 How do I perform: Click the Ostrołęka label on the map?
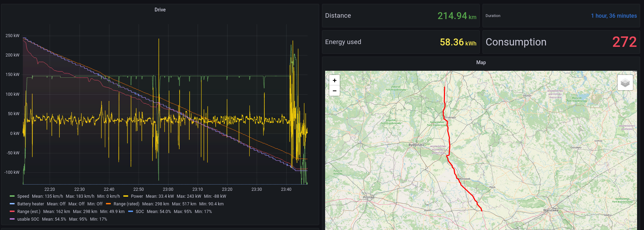576,147
